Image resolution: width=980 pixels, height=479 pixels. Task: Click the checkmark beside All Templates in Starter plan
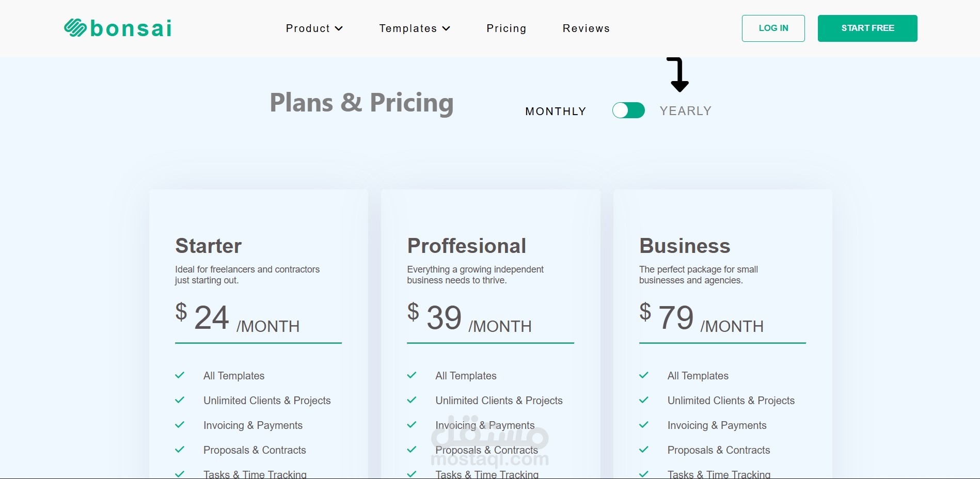pos(180,375)
